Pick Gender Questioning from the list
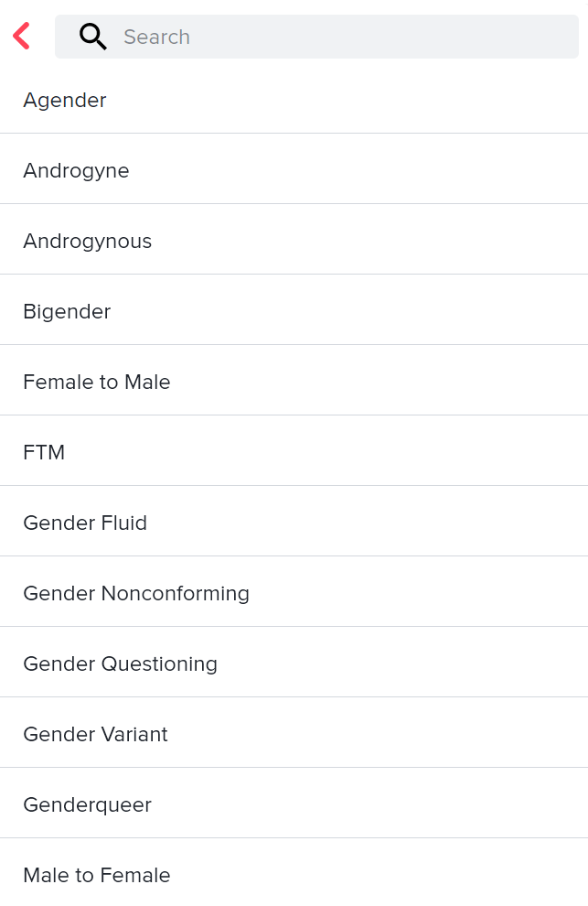 pyautogui.click(x=121, y=664)
